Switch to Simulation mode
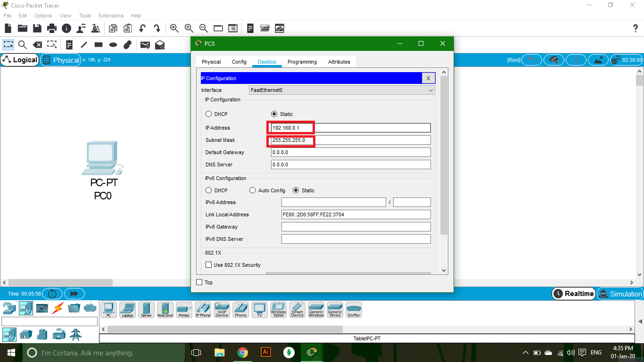Screen dimensions: 644x362 pos(620,294)
